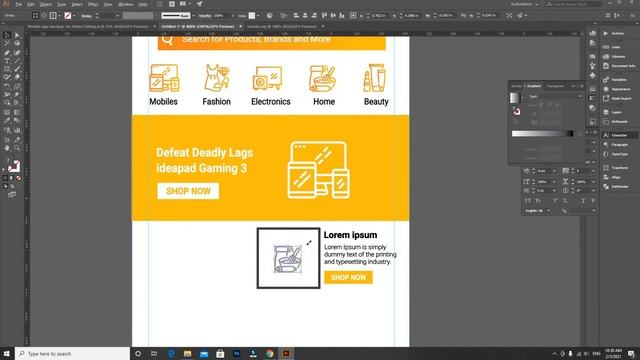This screenshot has width=640, height=360.
Task: Select the Line Segment tool
Action: click(x=17, y=61)
